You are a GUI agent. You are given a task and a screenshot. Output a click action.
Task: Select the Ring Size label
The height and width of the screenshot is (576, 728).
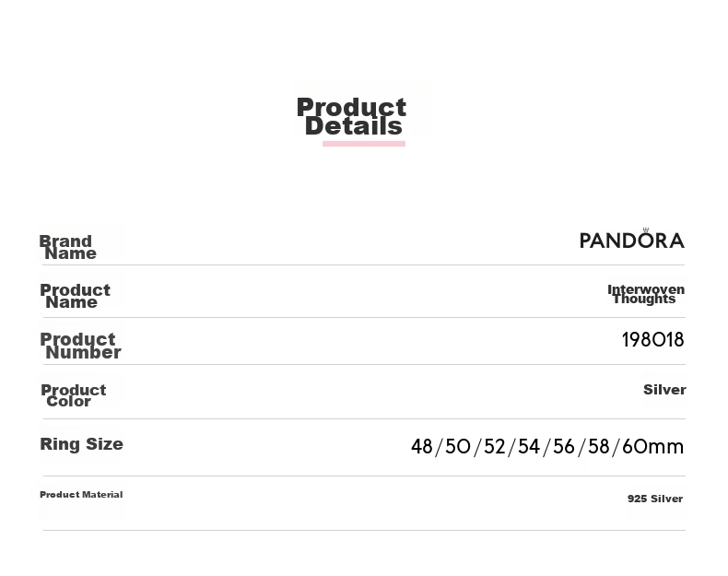[x=82, y=444]
